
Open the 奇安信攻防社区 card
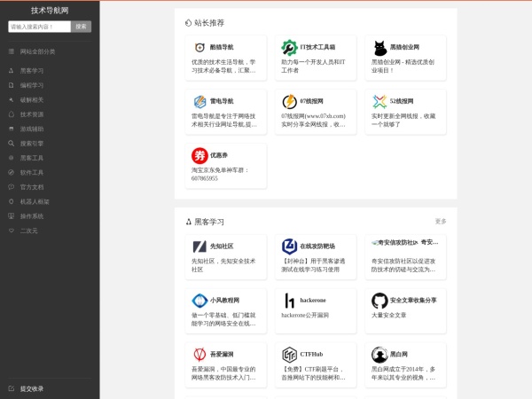(405, 257)
